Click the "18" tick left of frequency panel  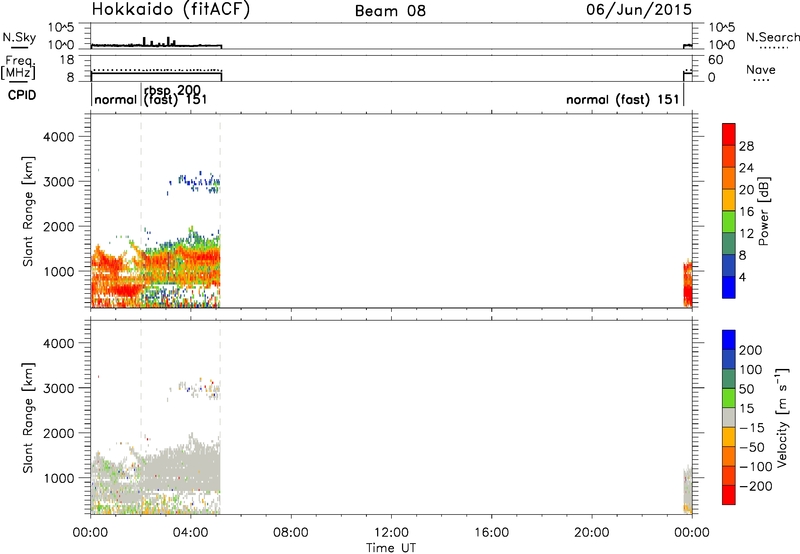(67, 60)
